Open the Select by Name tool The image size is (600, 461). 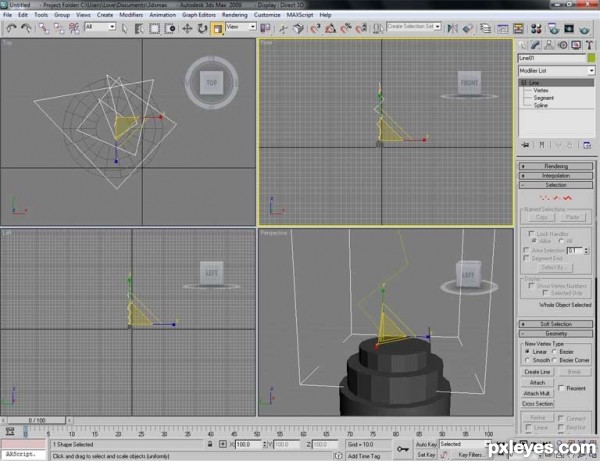point(139,29)
